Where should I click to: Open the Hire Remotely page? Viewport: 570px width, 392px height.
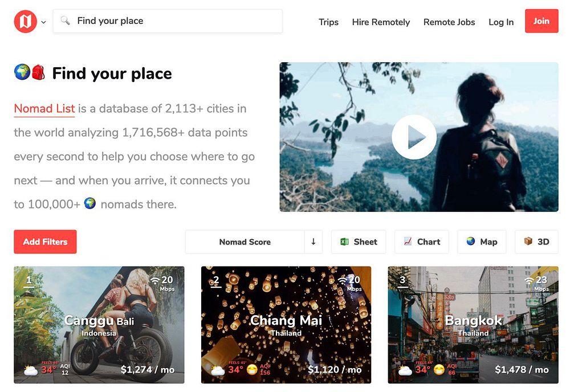coord(381,22)
